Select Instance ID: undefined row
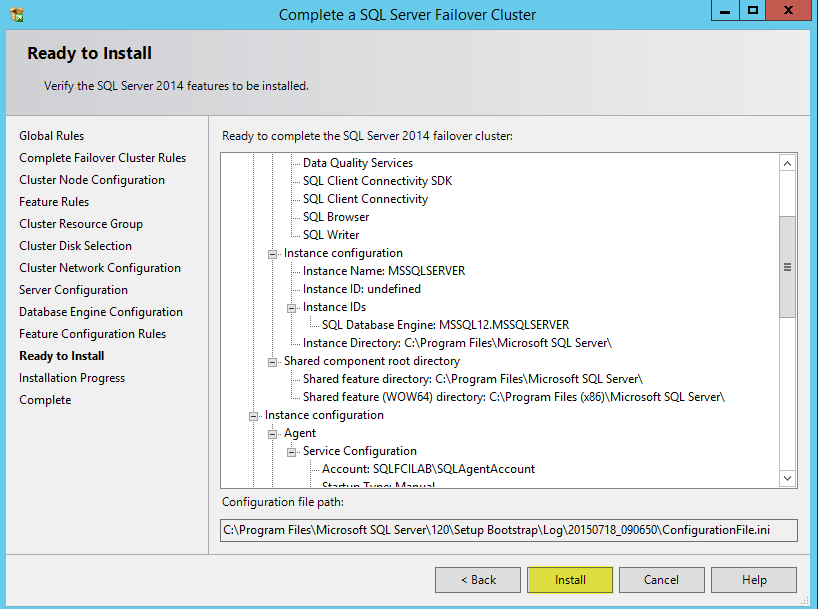The width and height of the screenshot is (818, 609). pyautogui.click(x=362, y=289)
